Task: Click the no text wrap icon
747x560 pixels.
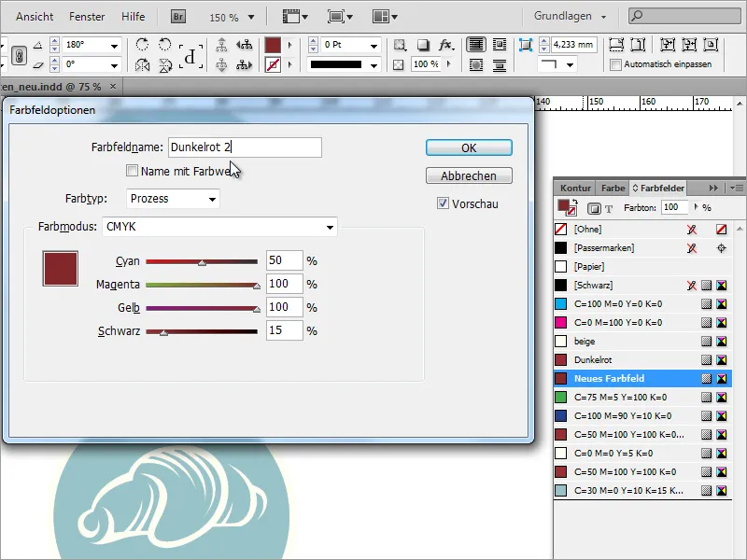Action: pyautogui.click(x=475, y=45)
